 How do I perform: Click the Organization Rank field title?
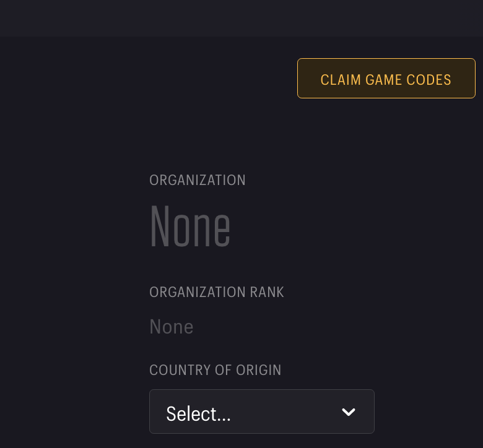[217, 292]
